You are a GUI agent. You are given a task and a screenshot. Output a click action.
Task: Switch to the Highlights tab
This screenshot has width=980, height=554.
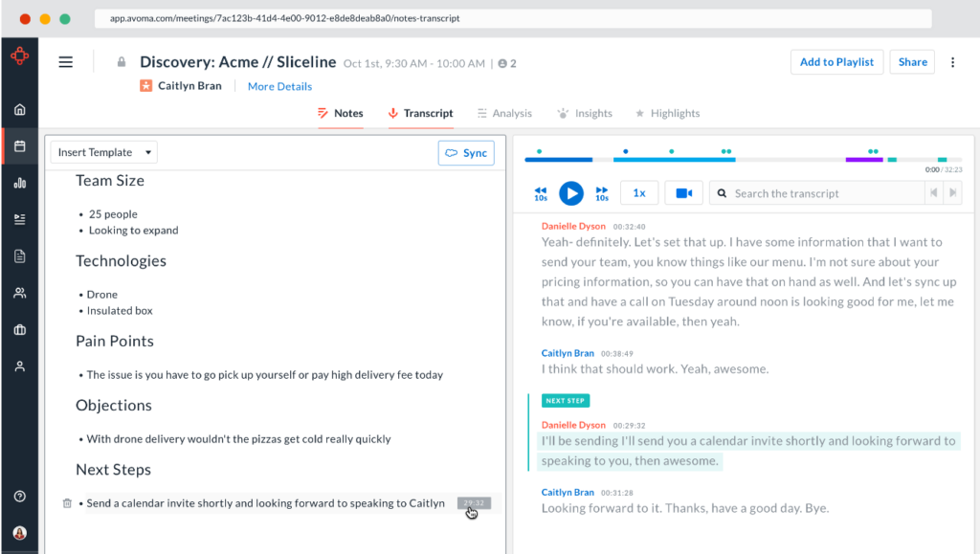[x=667, y=113]
